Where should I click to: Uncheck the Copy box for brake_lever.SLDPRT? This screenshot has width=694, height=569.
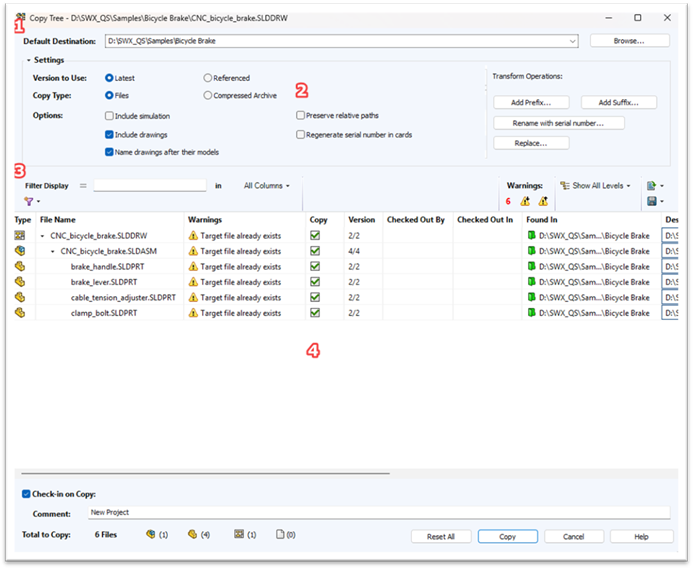(315, 282)
